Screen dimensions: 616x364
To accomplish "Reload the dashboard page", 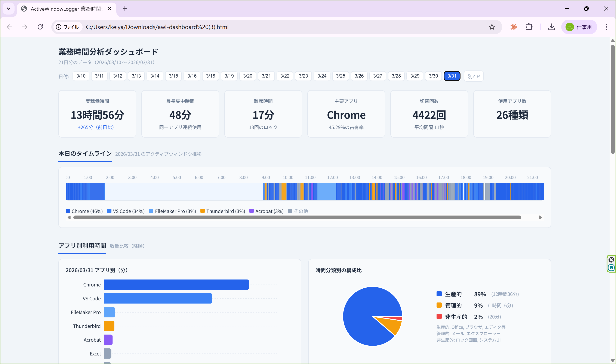I will point(40,27).
